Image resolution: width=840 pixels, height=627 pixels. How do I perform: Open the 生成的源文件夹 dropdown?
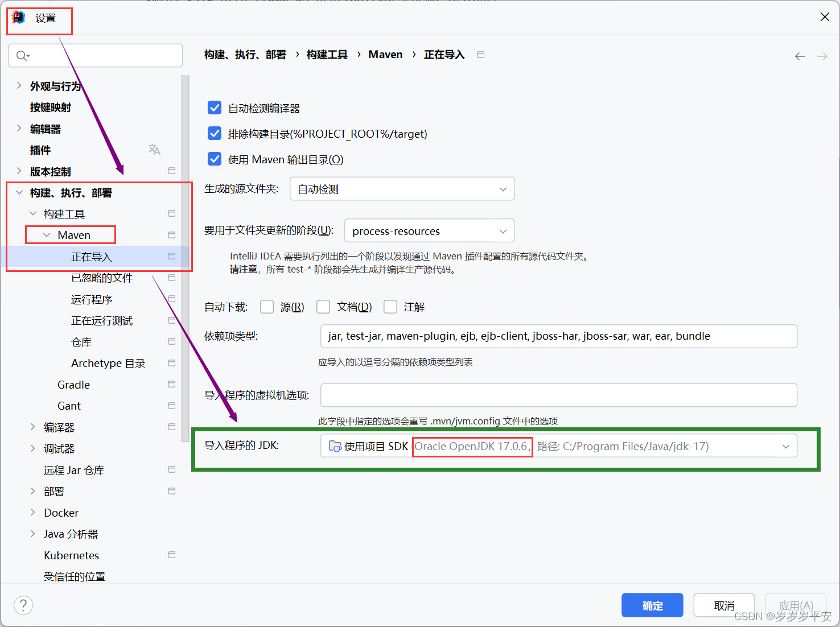pyautogui.click(x=402, y=189)
